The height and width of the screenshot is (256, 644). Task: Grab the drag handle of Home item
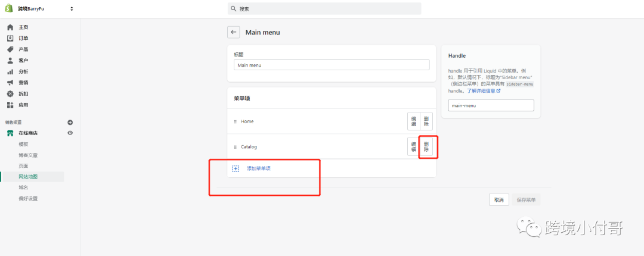point(236,122)
